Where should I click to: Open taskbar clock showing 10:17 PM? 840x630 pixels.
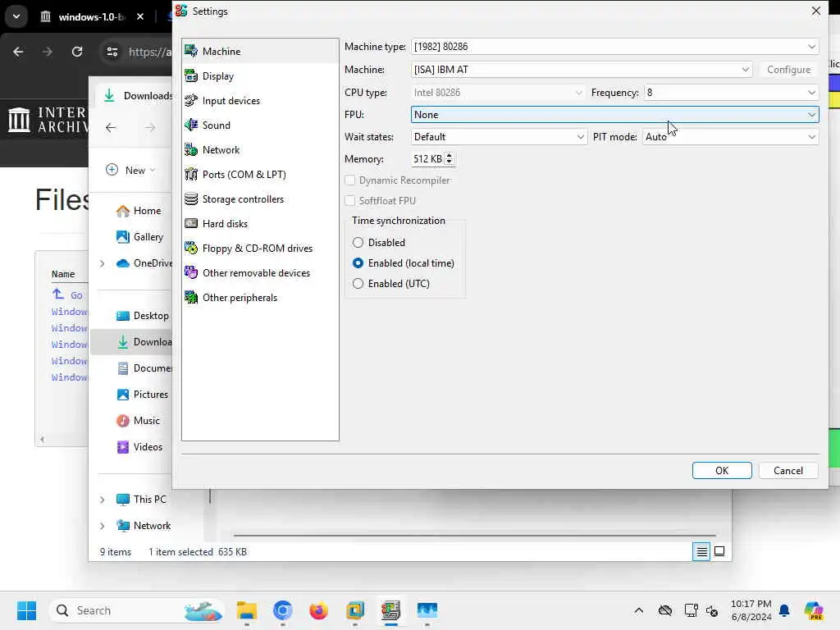(751, 610)
